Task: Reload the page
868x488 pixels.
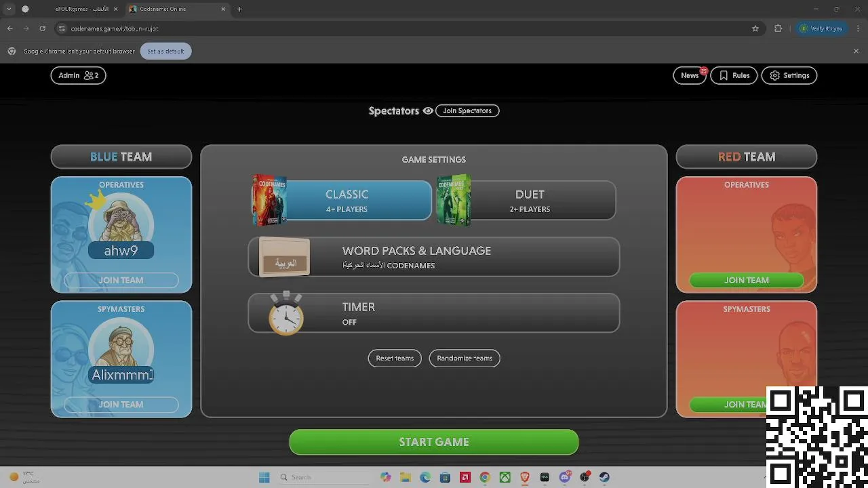Action: click(x=42, y=28)
